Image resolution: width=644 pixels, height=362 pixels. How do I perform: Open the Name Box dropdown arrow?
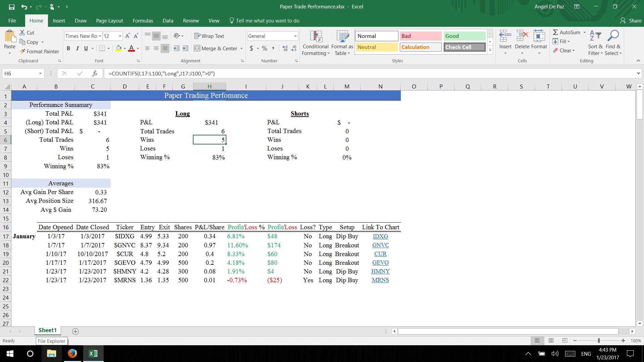point(40,73)
